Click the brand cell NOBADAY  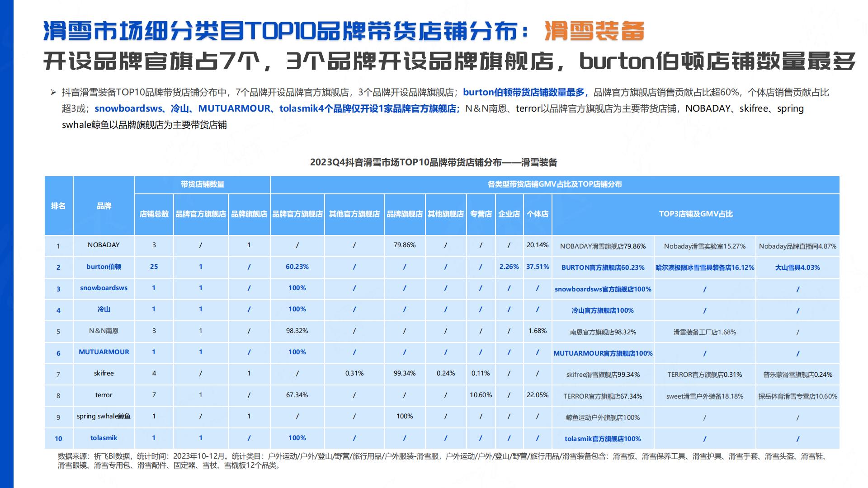104,245
